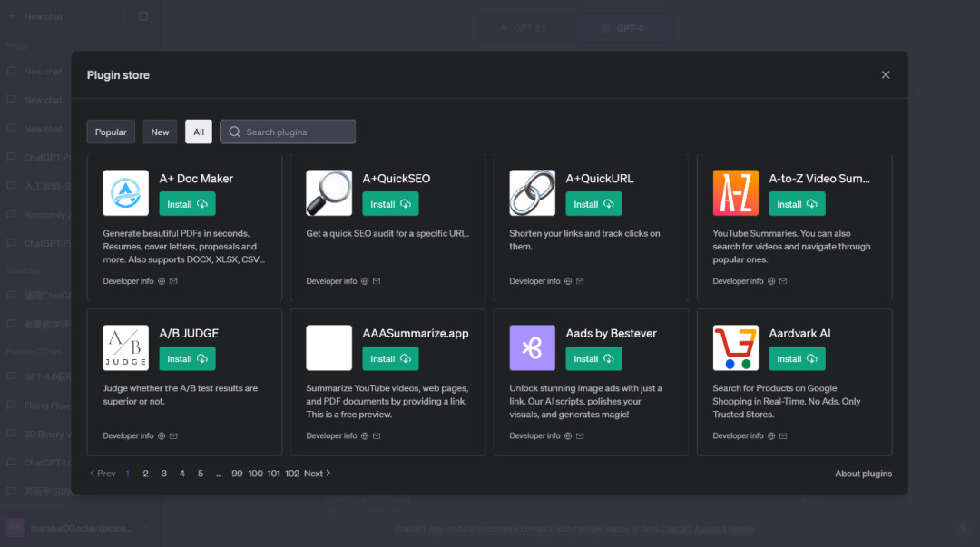Click the A+ Doc Maker plugin logo

pos(125,192)
